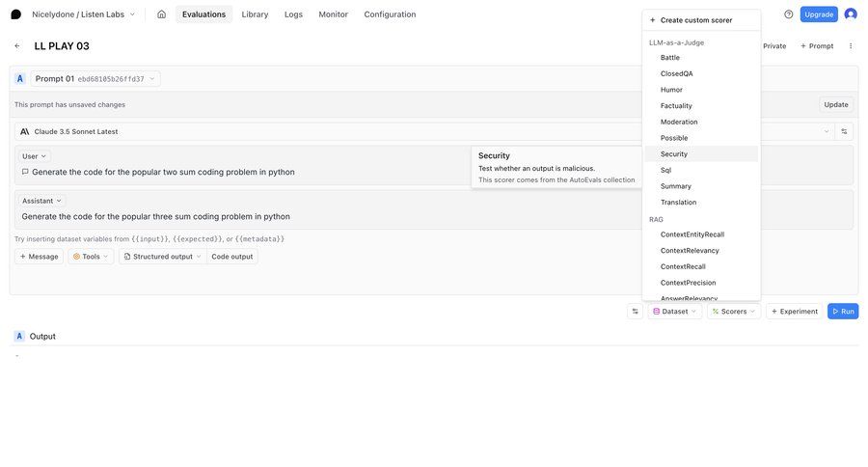Switch to the Logs tab
This screenshot has height=467, width=868.
pos(293,14)
